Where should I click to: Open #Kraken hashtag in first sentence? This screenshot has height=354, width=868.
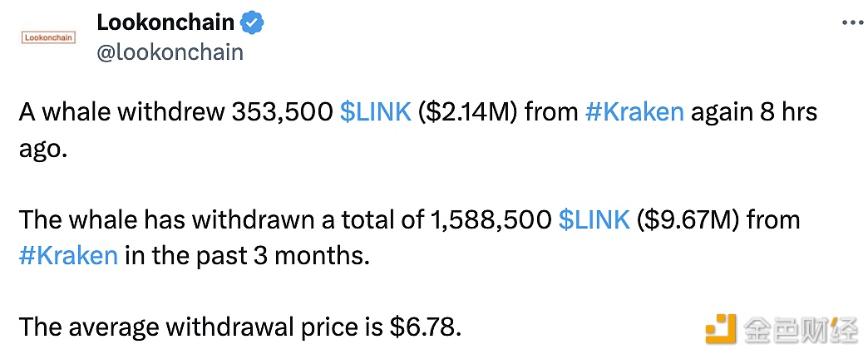click(634, 112)
